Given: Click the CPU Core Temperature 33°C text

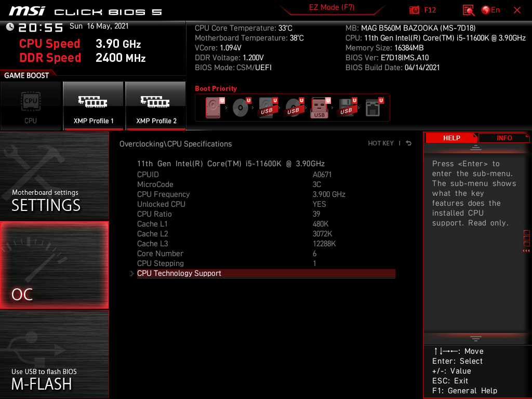Looking at the screenshot, I should pyautogui.click(x=244, y=28).
